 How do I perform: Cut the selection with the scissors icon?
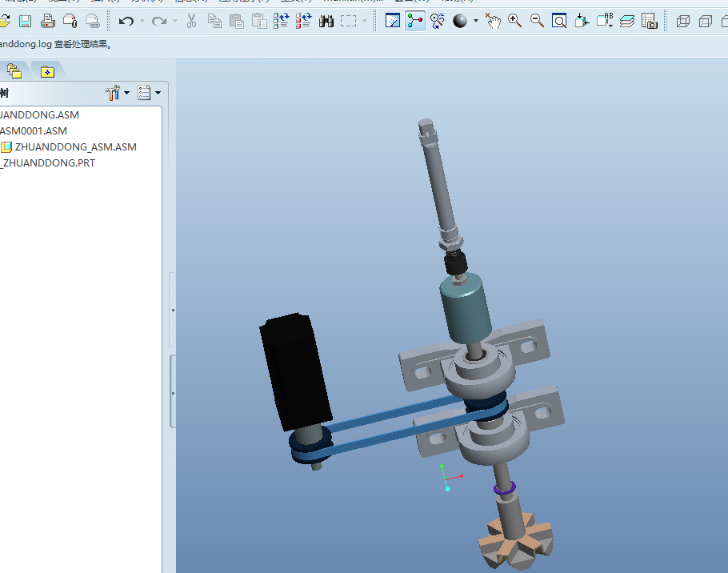pyautogui.click(x=191, y=21)
